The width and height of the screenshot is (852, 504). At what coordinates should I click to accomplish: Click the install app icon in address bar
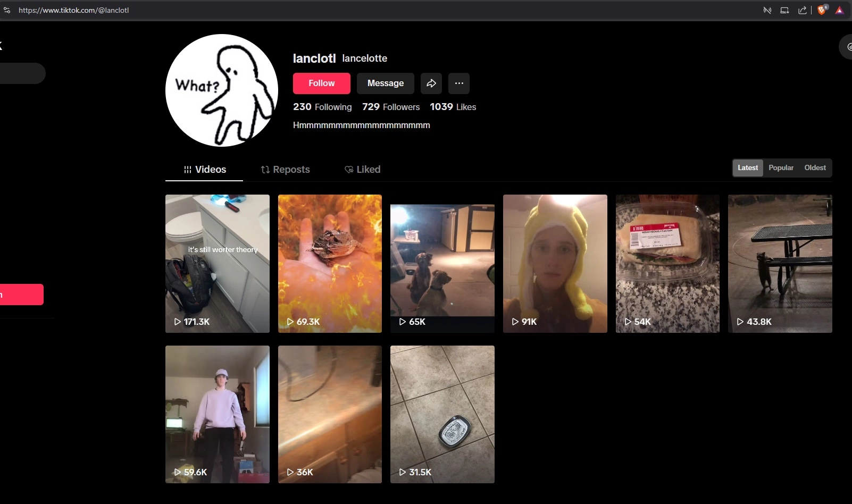tap(784, 10)
